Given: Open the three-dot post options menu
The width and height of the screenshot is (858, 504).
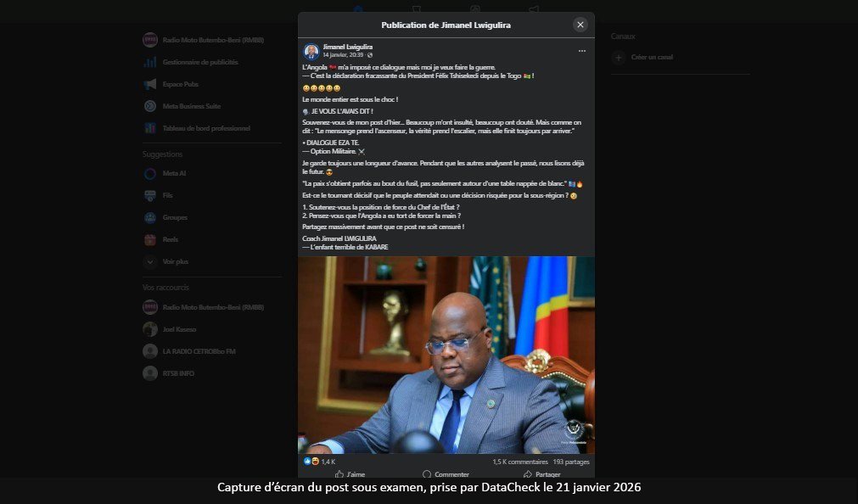Looking at the screenshot, I should point(581,51).
